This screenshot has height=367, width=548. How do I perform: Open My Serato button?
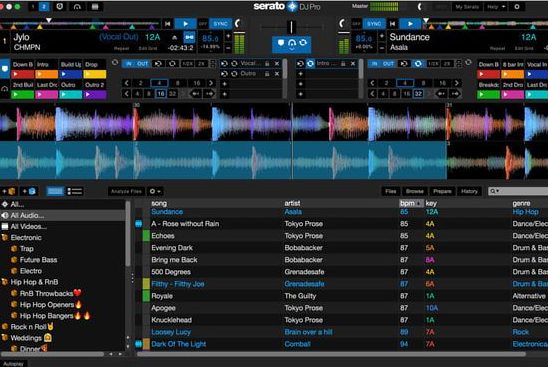[467, 7]
